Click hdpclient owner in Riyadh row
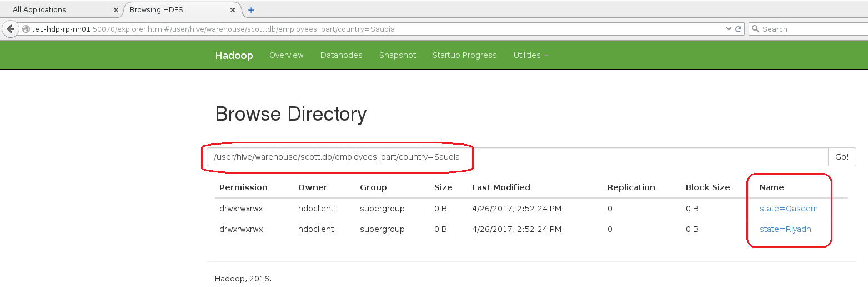Image resolution: width=868 pixels, height=287 pixels. click(316, 229)
